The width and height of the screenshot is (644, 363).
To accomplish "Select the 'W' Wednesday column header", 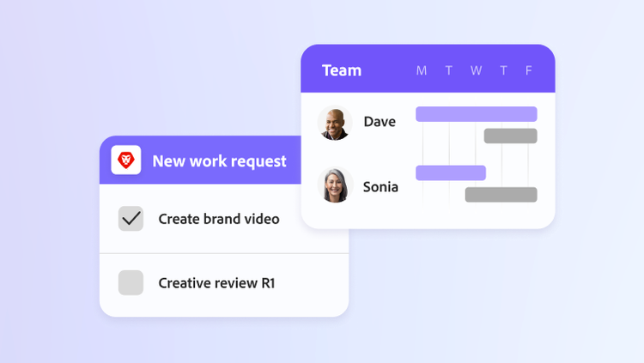I will [476, 70].
